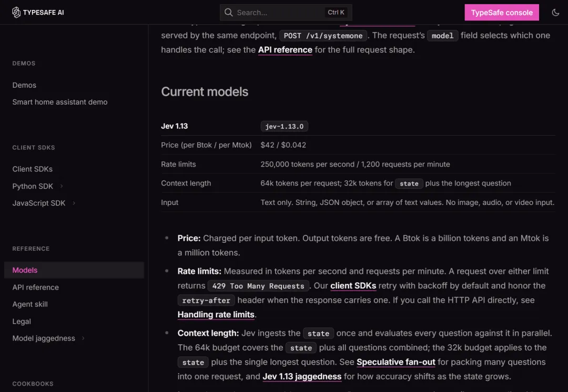
Task: Click the TypeSafe AI logo icon
Action: 16,12
